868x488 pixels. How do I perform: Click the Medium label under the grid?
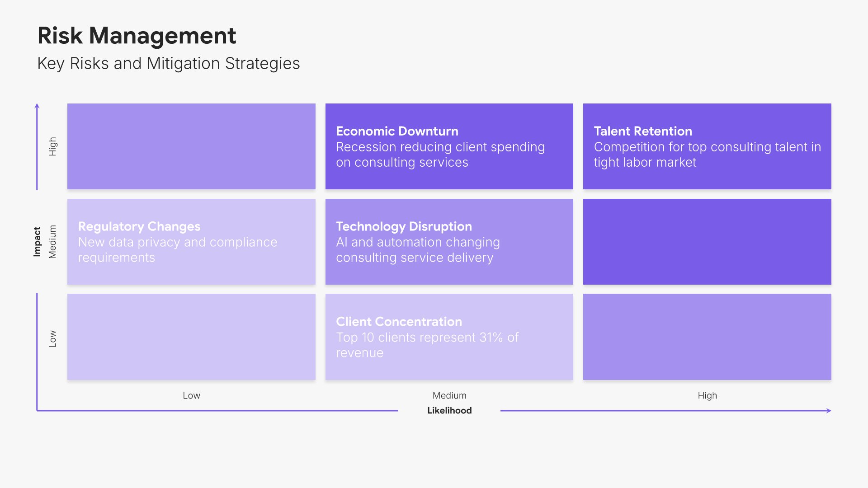(x=449, y=395)
